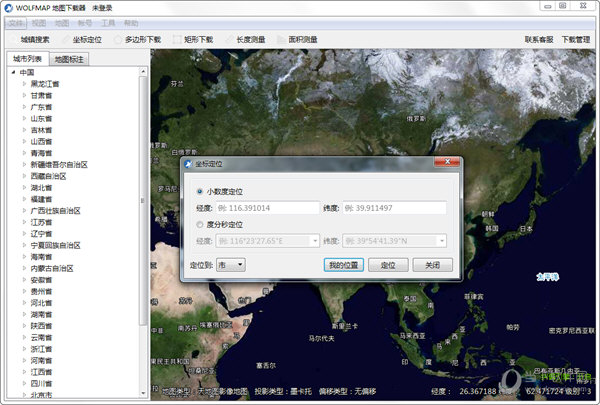Choose the 面积测量 area measure tool
The height and width of the screenshot is (405, 600).
[x=298, y=39]
